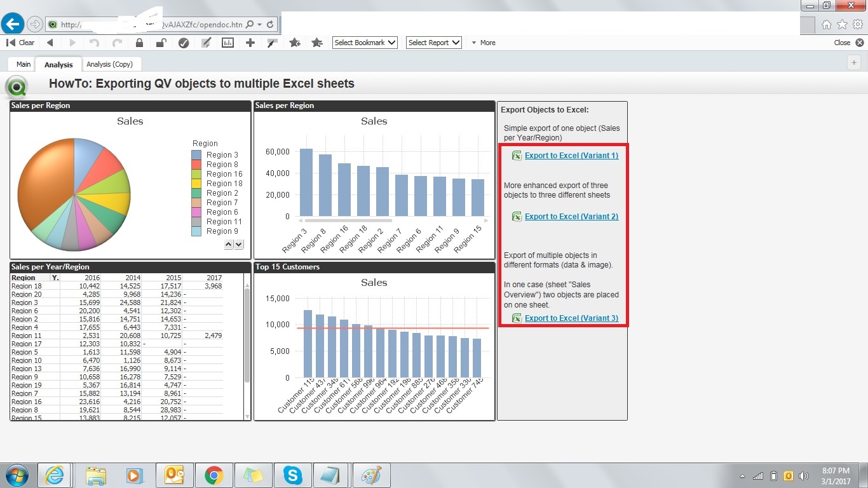Click the tallest bar in Sales per Region chart
This screenshot has height=488, width=868.
[306, 182]
